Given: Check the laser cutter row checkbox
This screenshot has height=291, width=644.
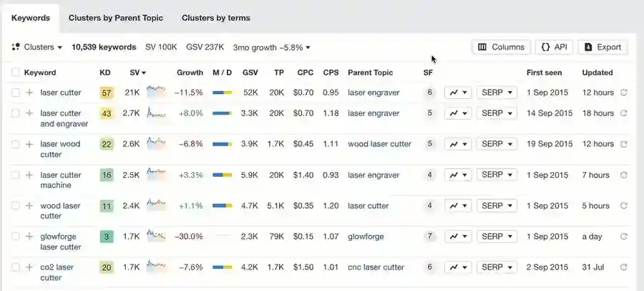Looking at the screenshot, I should pyautogui.click(x=16, y=92).
